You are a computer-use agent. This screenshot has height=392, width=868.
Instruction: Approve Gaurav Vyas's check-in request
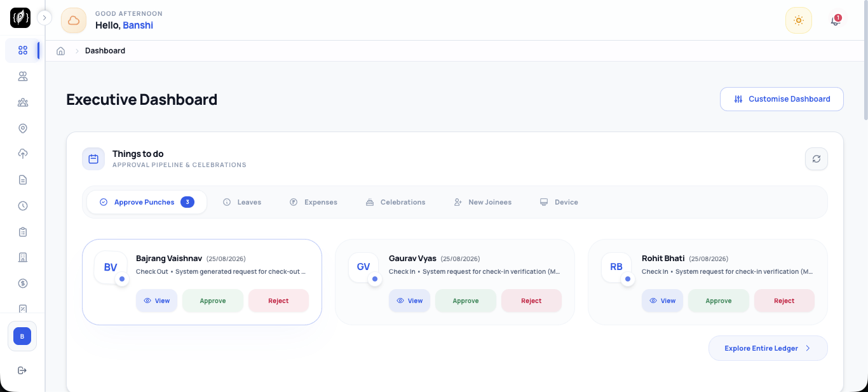[466, 301]
